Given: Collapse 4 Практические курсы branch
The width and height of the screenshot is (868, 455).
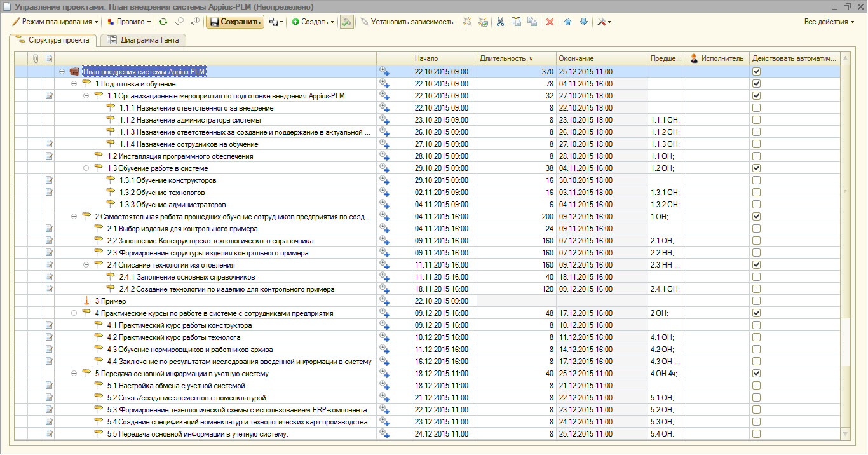Looking at the screenshot, I should (74, 313).
